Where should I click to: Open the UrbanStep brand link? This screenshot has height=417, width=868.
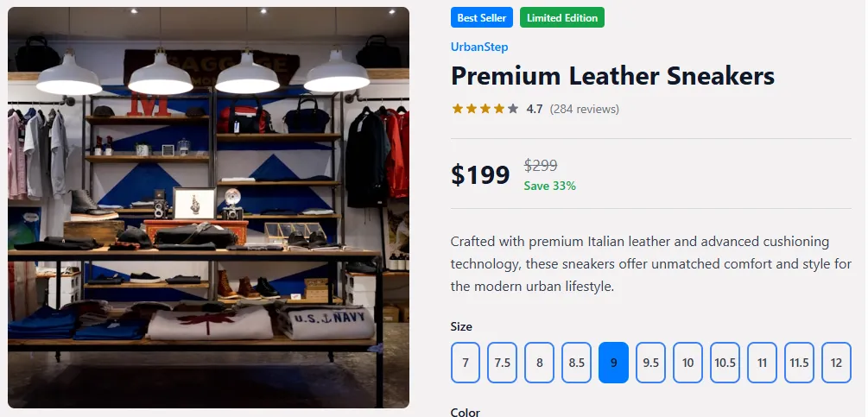[x=479, y=47]
